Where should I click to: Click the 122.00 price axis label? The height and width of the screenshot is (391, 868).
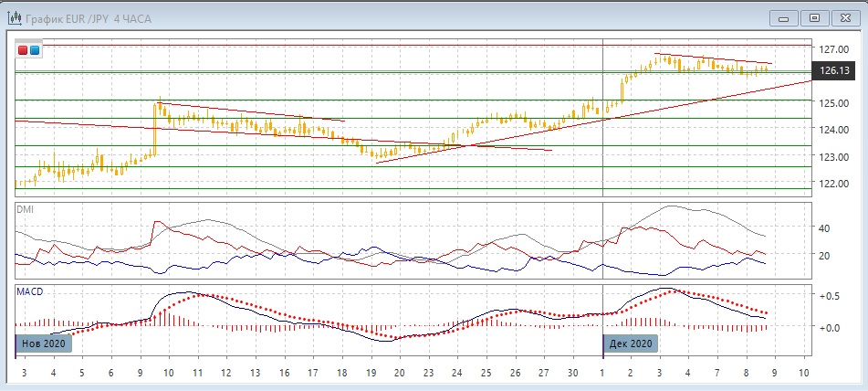point(834,184)
